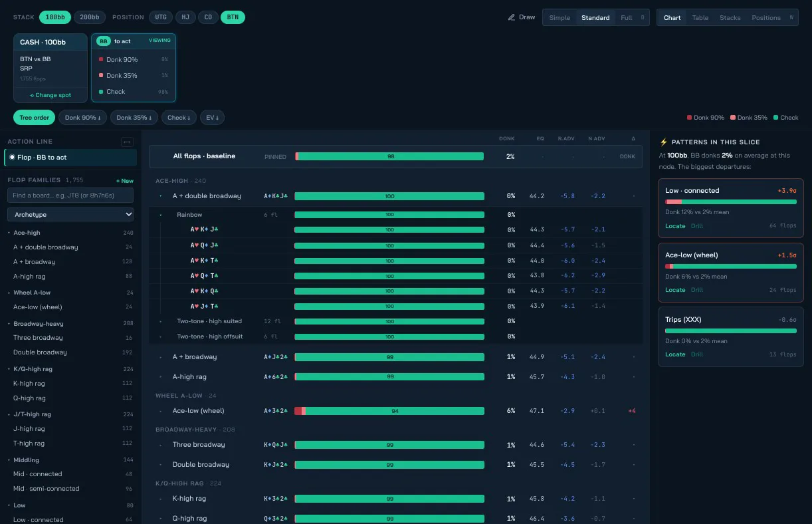
Task: Sort by Tree order
Action: [34, 118]
